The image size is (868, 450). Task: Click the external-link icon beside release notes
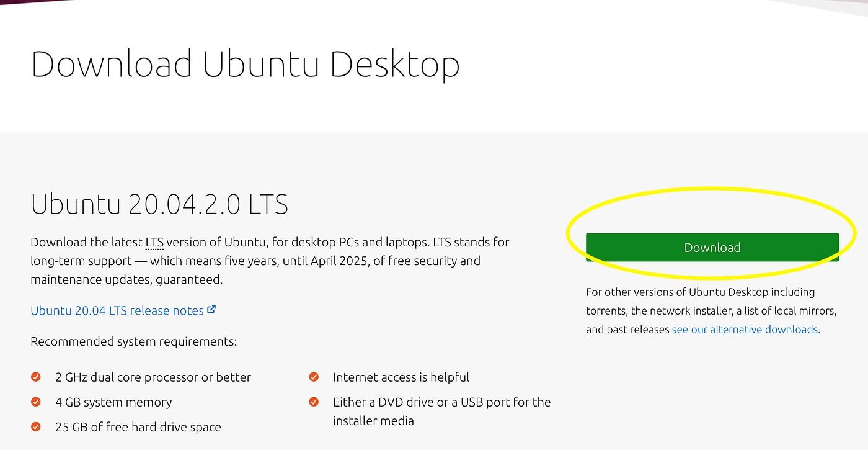[211, 309]
